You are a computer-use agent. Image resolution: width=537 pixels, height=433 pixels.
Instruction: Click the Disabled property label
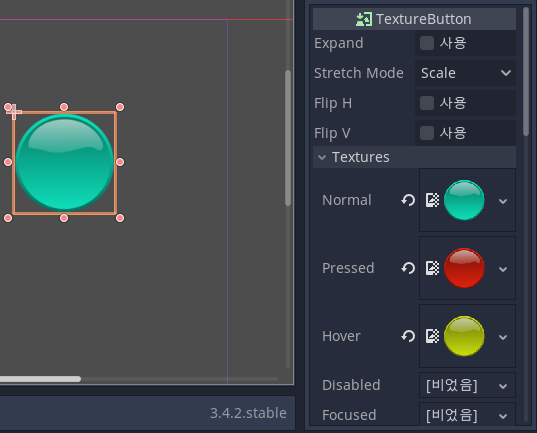[x=351, y=385]
